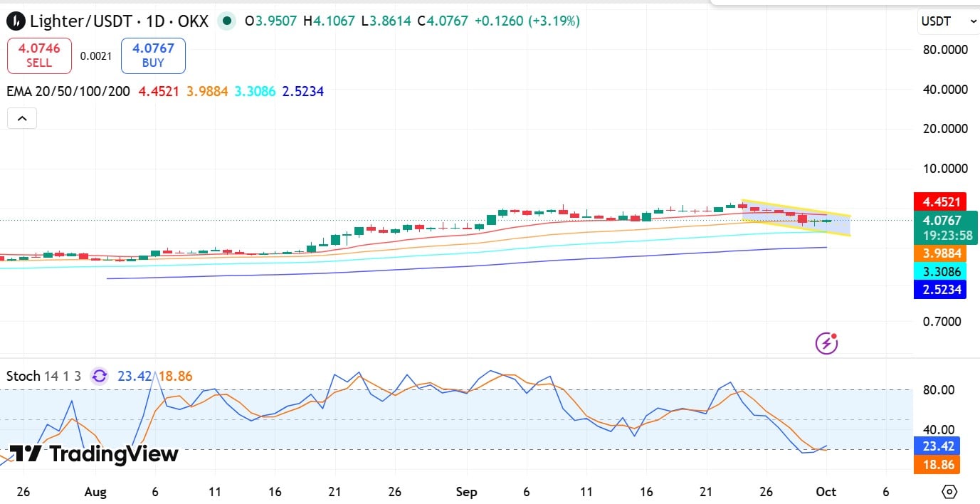Viewport: 980px width, 504px height.
Task: Click the blue 2.5234 price axis tag
Action: click(942, 290)
